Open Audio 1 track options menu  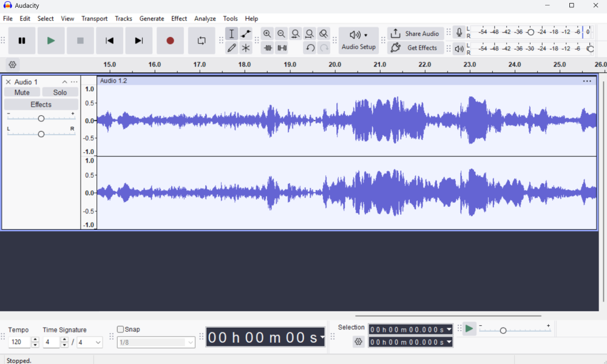coord(74,82)
